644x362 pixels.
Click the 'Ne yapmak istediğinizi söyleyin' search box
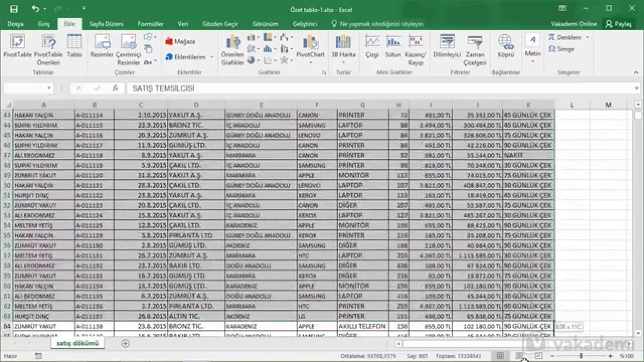377,24
